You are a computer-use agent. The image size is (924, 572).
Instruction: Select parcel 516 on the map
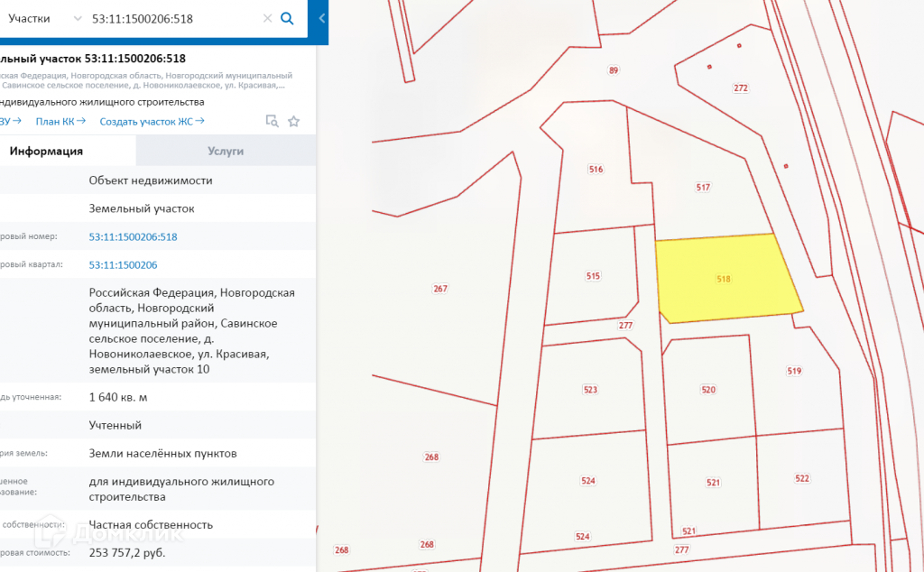pyautogui.click(x=596, y=169)
